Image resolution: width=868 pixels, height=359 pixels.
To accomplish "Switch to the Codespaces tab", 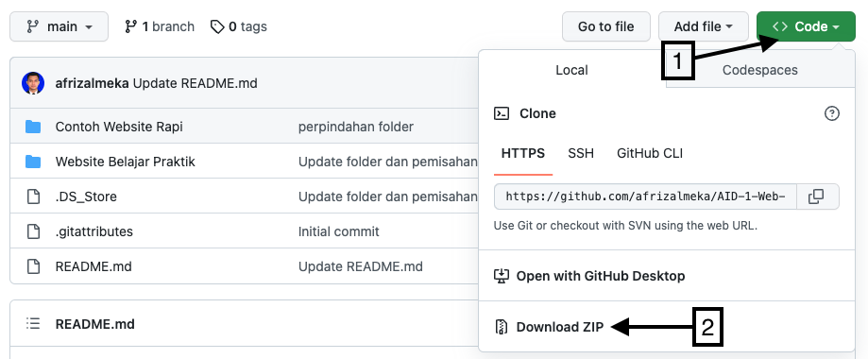I will pyautogui.click(x=760, y=70).
